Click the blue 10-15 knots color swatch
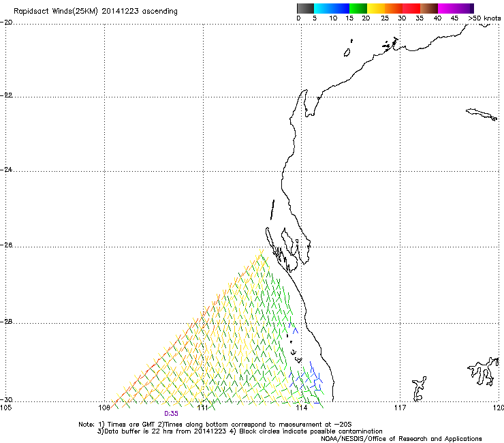504x443 pixels. (x=341, y=8)
